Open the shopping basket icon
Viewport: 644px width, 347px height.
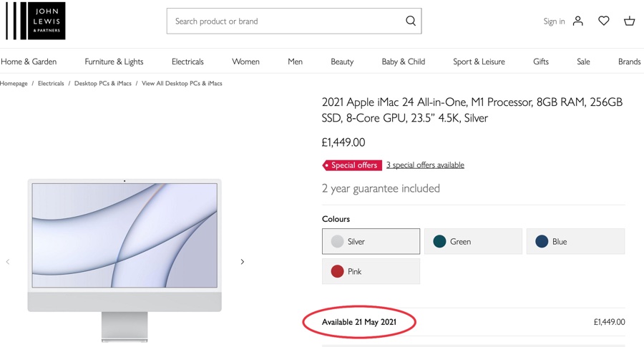629,21
